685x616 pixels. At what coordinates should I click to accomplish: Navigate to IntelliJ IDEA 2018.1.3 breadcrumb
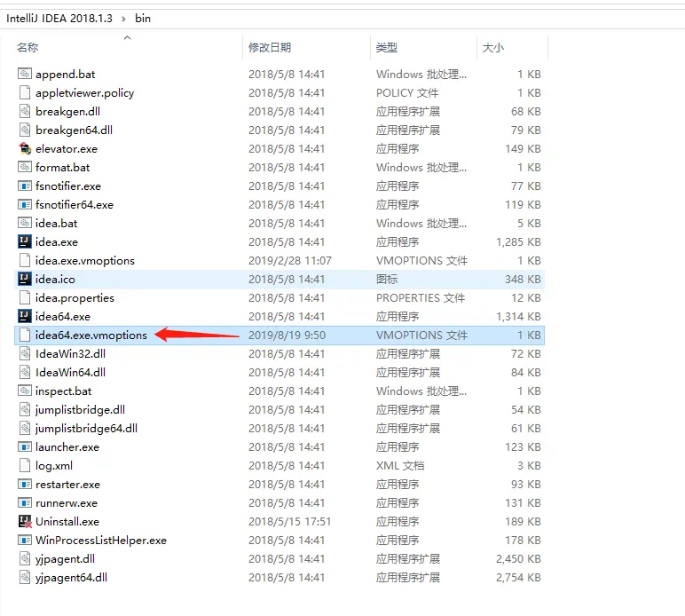tap(59, 19)
